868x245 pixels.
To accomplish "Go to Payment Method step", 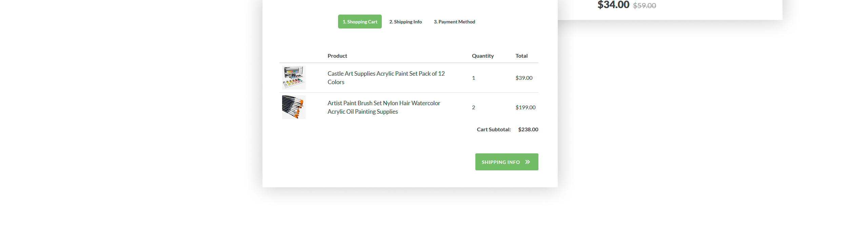I will [454, 22].
